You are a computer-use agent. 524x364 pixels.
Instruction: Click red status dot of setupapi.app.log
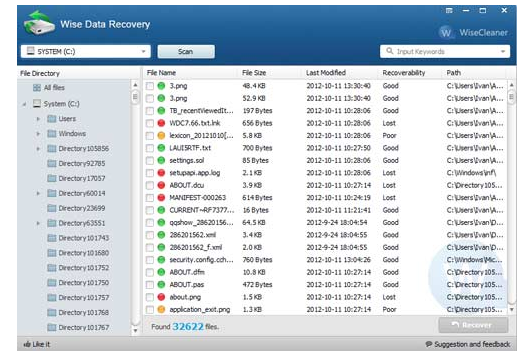point(161,173)
